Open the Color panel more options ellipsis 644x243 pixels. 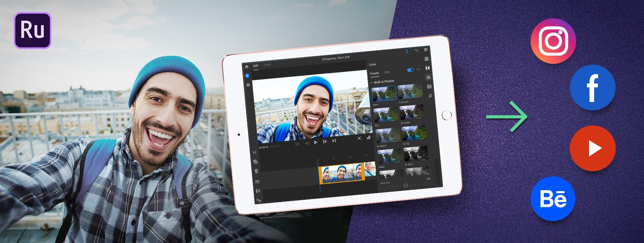pos(418,69)
